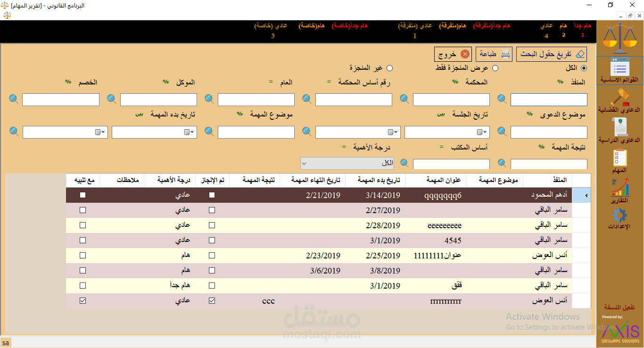644x348 pixels.
Task: Click magnifier next to موضوع المهمة field
Action: [209, 131]
